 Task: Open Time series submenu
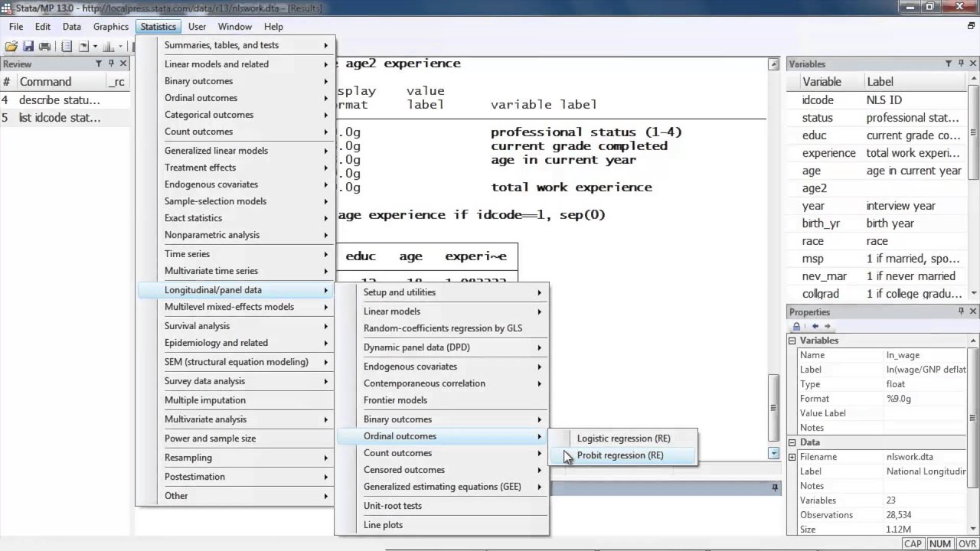[235, 254]
